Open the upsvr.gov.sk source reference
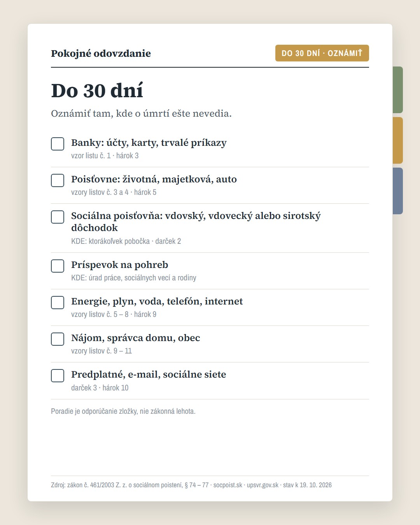Image resolution: width=420 pixels, height=525 pixels. [262, 485]
